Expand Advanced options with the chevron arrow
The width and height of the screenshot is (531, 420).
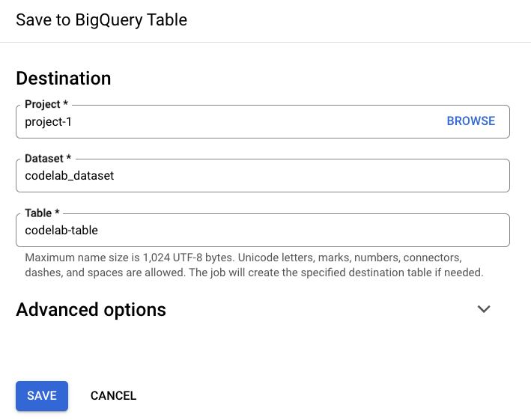coord(484,309)
